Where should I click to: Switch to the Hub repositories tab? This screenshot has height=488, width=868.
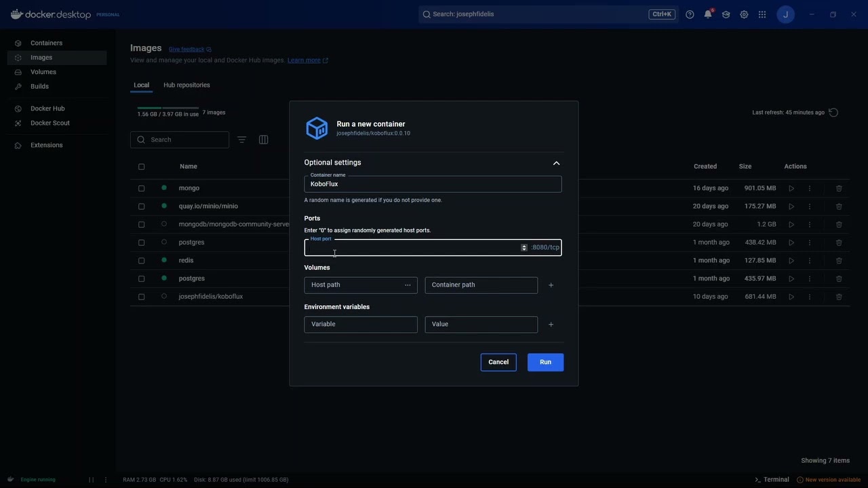coord(186,85)
